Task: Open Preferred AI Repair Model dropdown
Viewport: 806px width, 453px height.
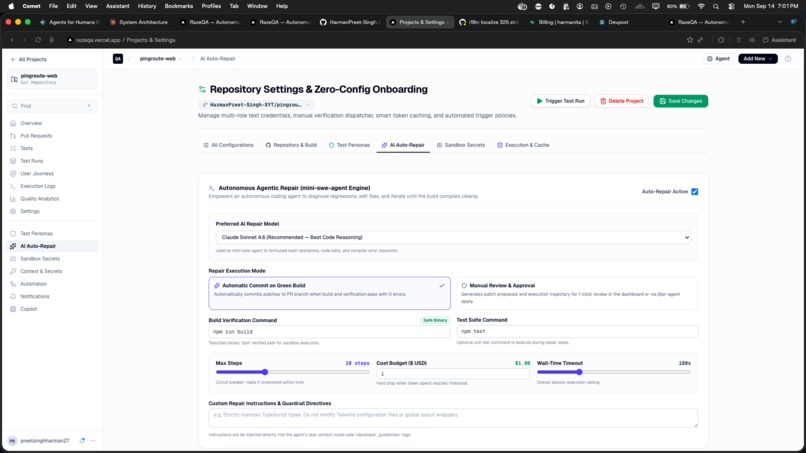Action: pos(453,238)
